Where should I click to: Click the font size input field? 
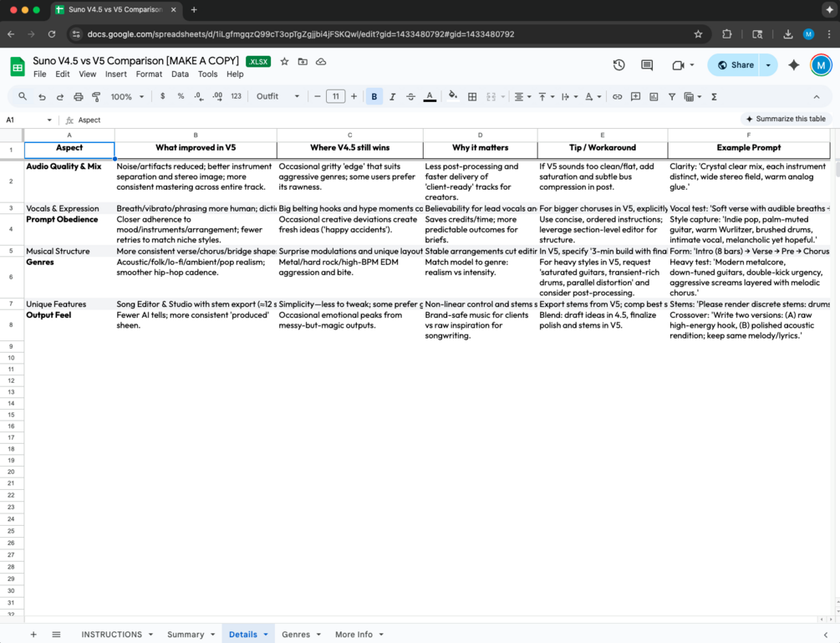click(x=335, y=96)
